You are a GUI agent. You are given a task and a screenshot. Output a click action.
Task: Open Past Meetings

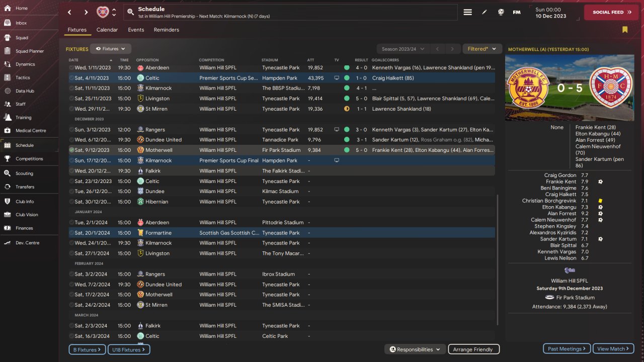[x=567, y=348]
